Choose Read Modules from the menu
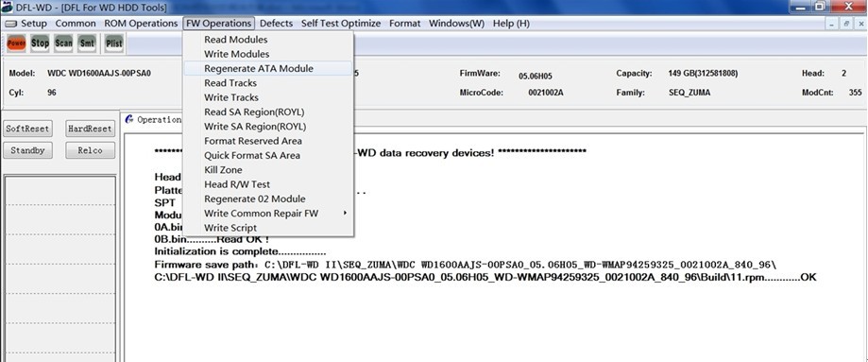This screenshot has height=362, width=868. (x=268, y=40)
